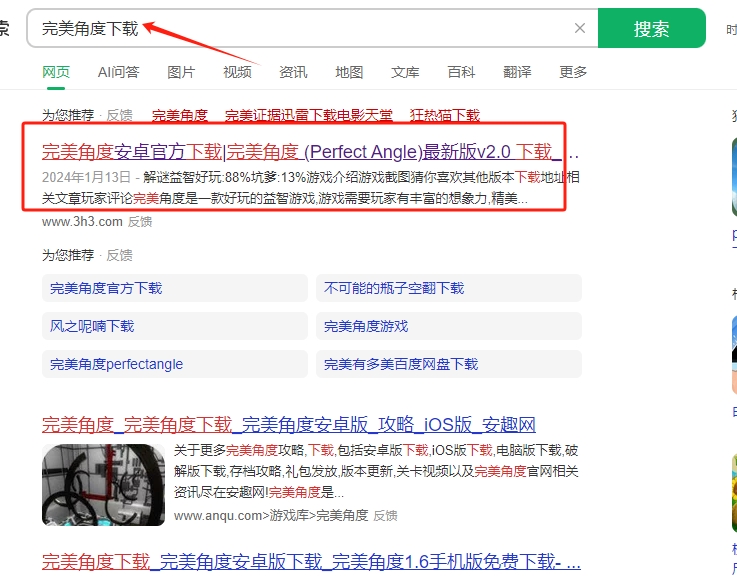The width and height of the screenshot is (737, 578).
Task: Click the www.anqu.com>游戏库>完美角度 breadcrumb
Action: pos(271,516)
